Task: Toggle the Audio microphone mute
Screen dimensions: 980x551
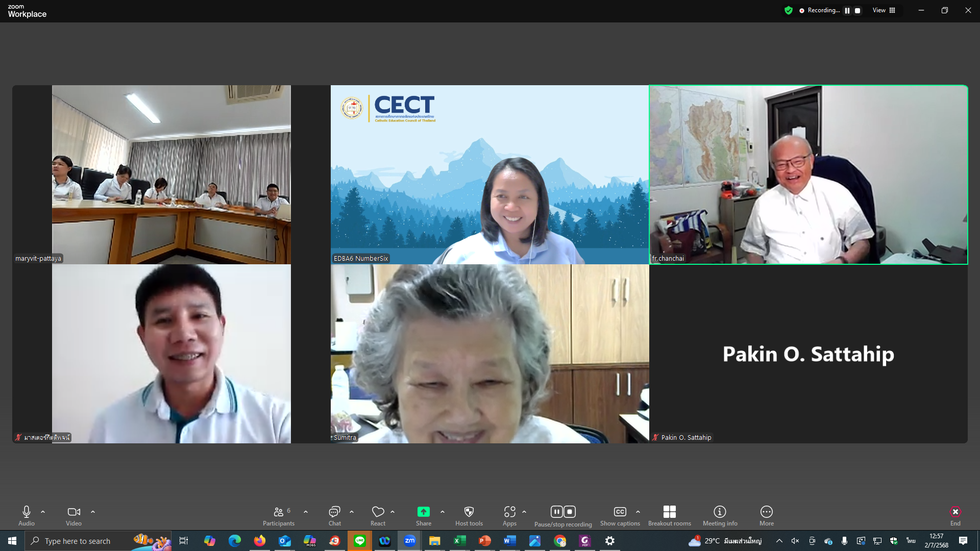Action: point(27,512)
